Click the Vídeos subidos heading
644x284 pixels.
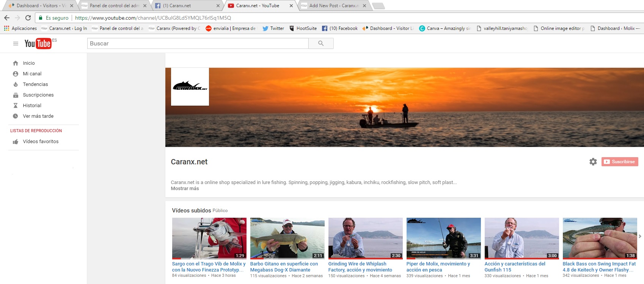tap(192, 211)
